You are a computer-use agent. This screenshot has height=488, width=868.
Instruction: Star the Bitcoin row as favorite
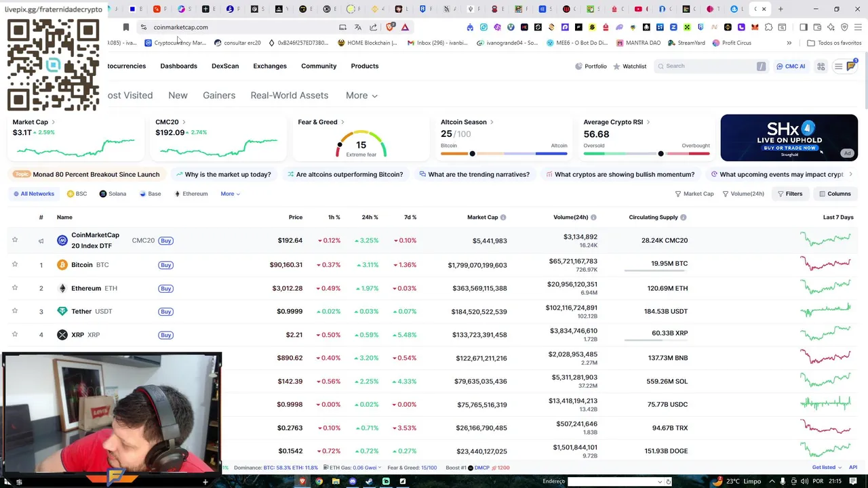(15, 264)
